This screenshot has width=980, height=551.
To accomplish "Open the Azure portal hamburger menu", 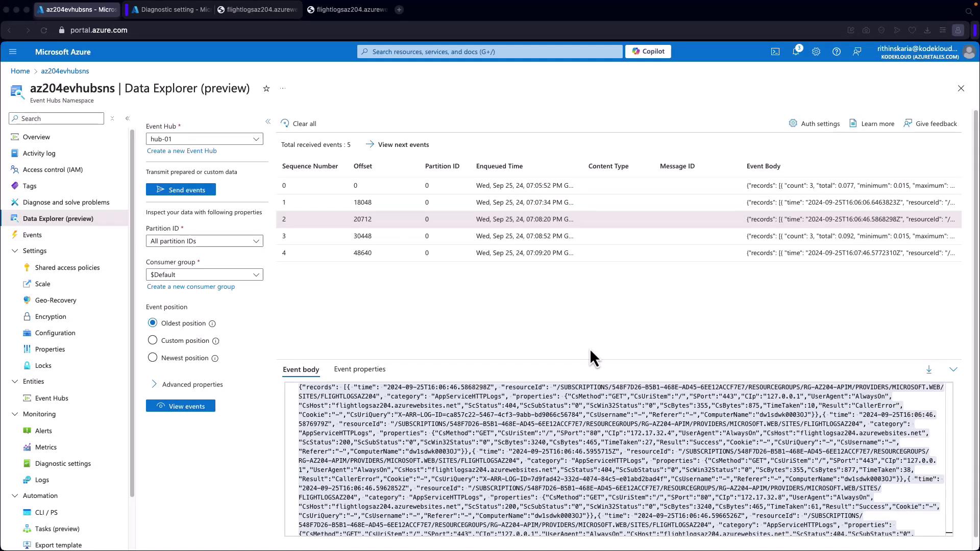I will pyautogui.click(x=13, y=52).
